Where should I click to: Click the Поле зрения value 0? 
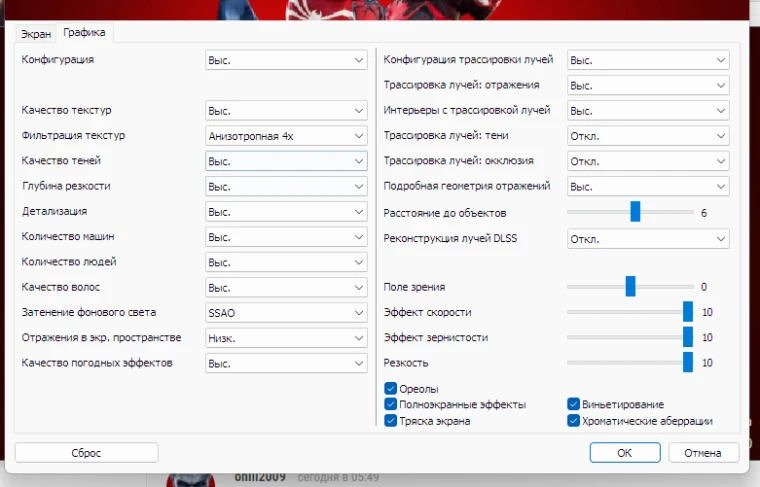point(704,287)
